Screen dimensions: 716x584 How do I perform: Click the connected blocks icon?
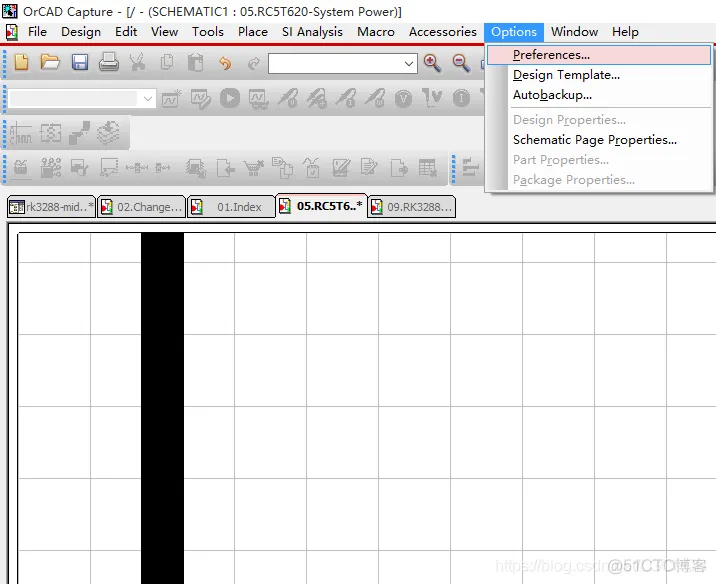pos(79,133)
